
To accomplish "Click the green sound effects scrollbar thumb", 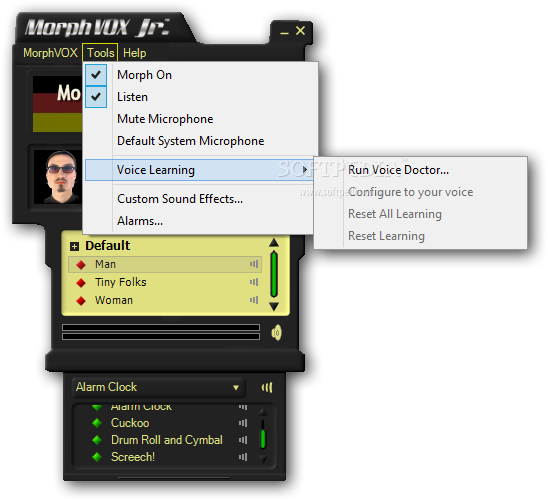I will [x=263, y=439].
